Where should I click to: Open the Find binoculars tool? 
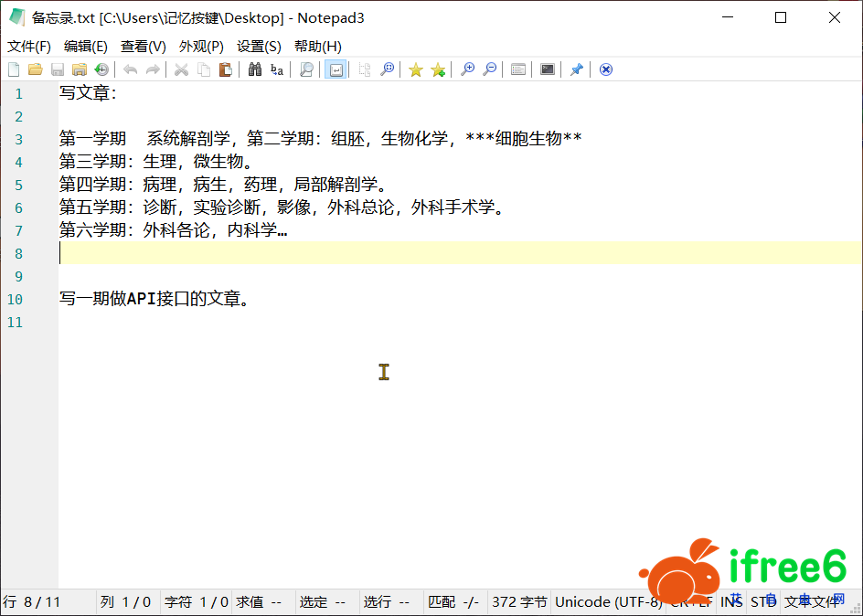tap(255, 69)
